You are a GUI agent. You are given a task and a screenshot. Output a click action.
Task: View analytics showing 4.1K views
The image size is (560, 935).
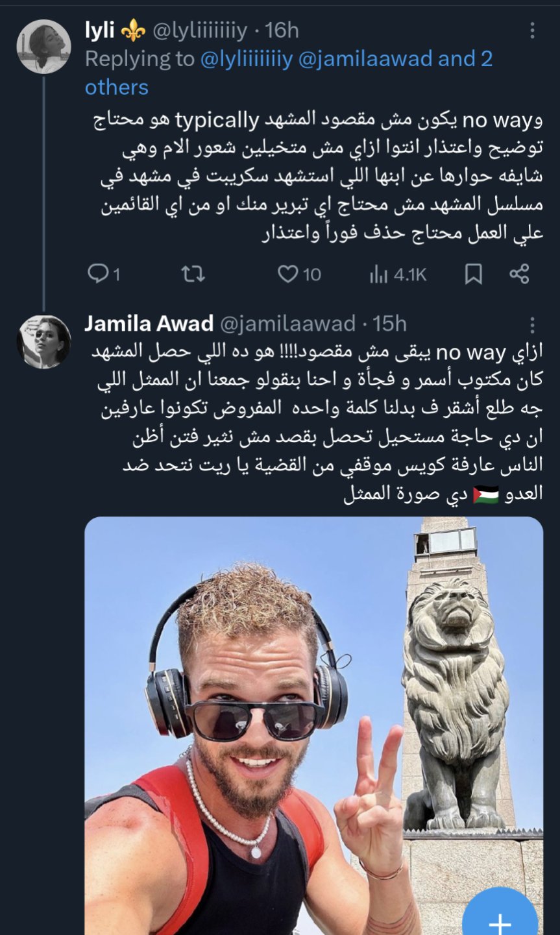pos(398,274)
